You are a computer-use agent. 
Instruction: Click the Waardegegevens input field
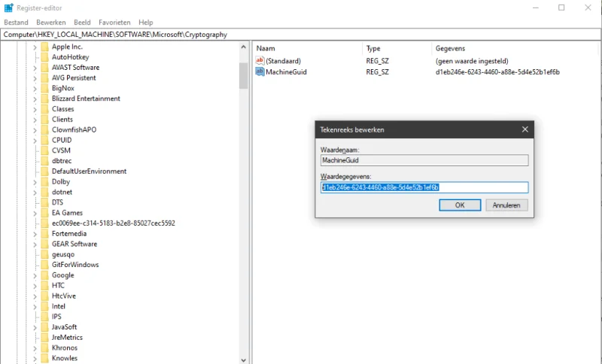[x=424, y=187]
